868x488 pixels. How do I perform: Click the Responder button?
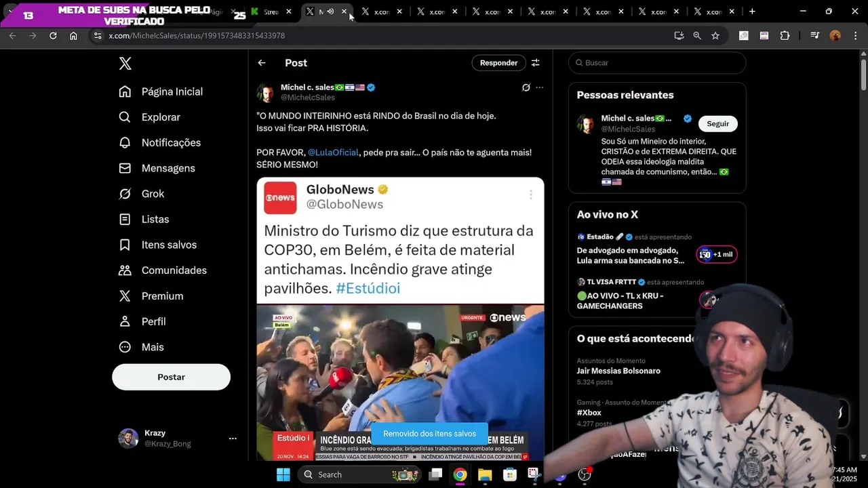(498, 63)
